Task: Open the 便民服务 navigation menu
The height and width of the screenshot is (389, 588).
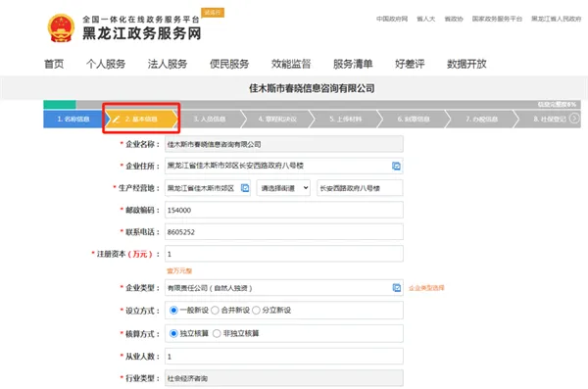Action: 229,64
